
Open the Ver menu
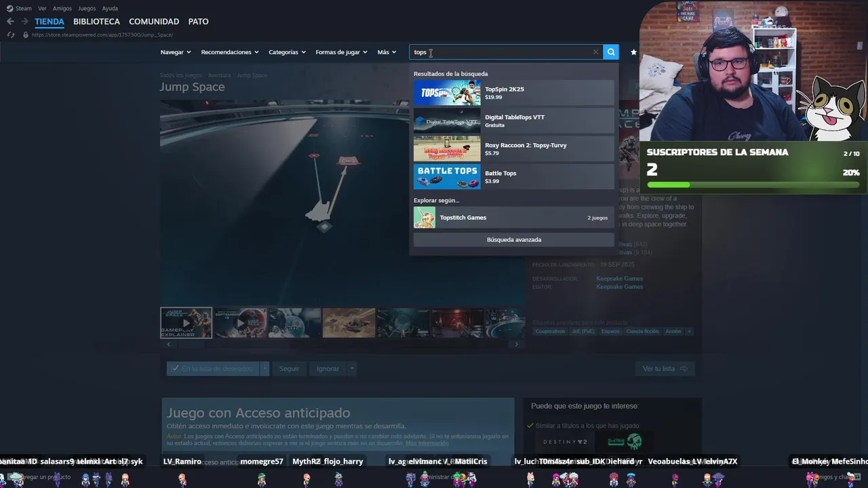pos(42,8)
